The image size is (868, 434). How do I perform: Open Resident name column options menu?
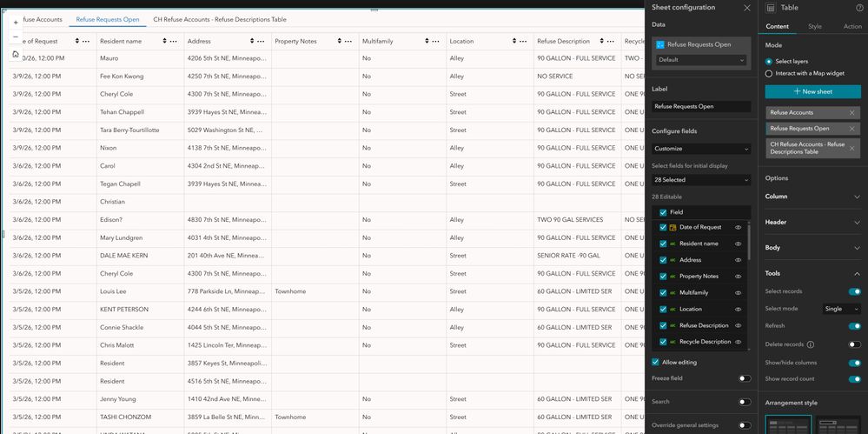tap(174, 41)
